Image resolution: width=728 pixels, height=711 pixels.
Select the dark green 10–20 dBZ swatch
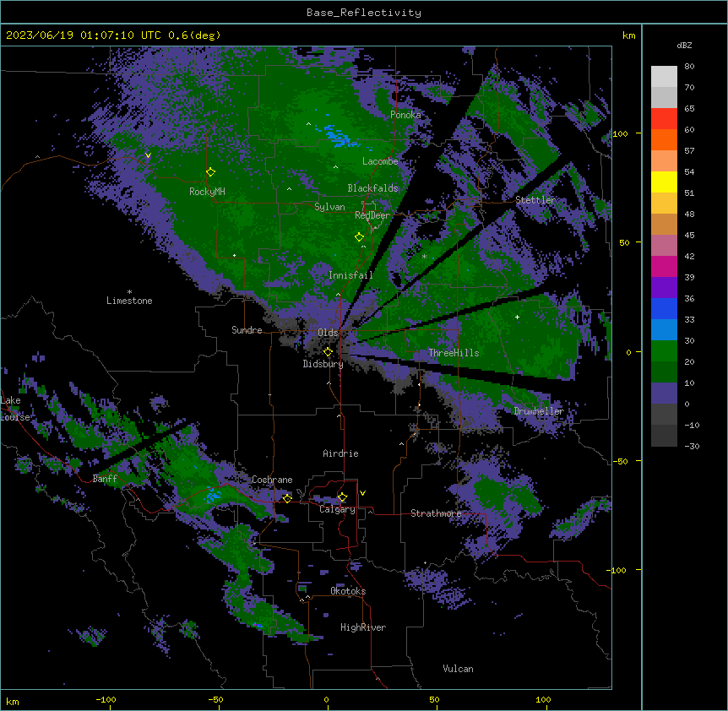pyautogui.click(x=664, y=372)
